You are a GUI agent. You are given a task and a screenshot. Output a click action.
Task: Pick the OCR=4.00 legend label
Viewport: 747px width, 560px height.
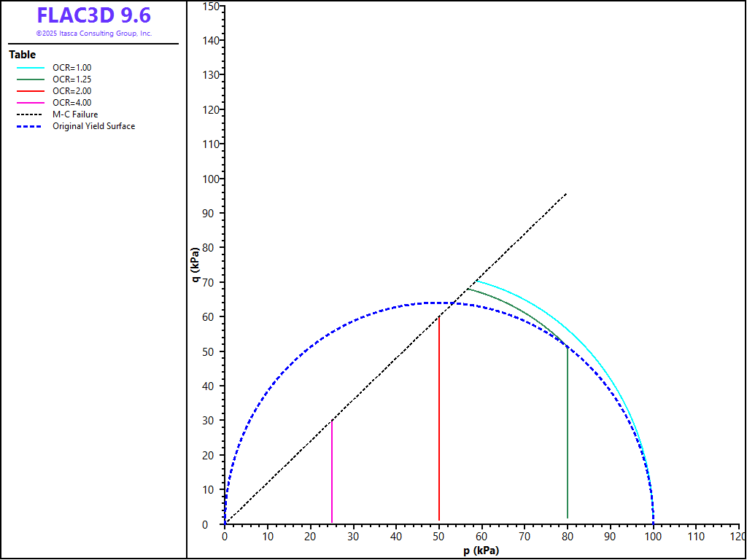tap(71, 103)
